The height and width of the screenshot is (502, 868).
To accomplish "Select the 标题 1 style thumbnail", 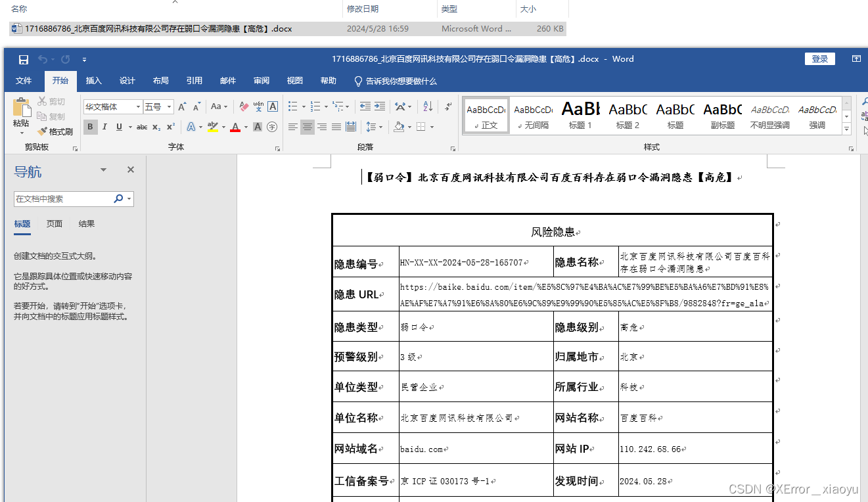I will [x=580, y=115].
